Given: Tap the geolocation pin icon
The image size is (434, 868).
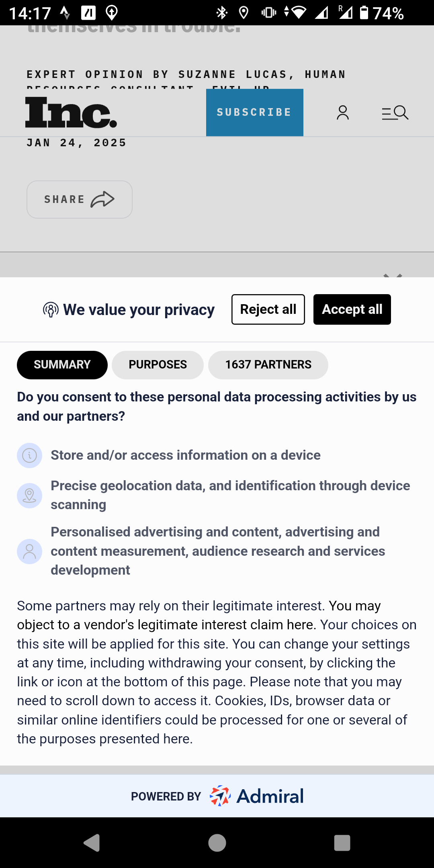Looking at the screenshot, I should pyautogui.click(x=29, y=495).
